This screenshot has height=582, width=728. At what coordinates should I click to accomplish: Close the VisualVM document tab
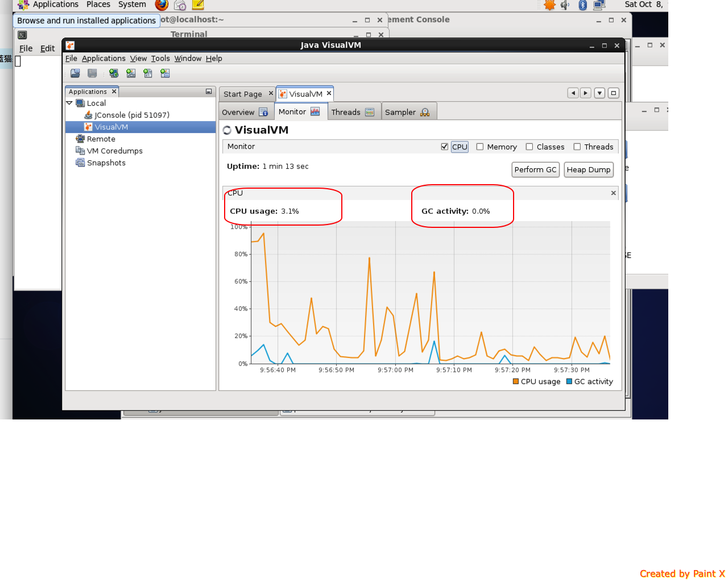point(329,93)
